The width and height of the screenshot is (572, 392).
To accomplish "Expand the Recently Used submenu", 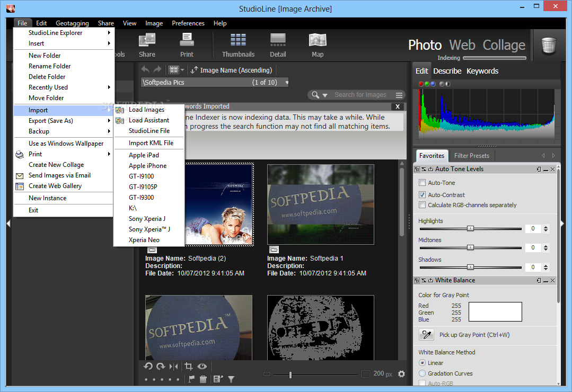I will [64, 87].
